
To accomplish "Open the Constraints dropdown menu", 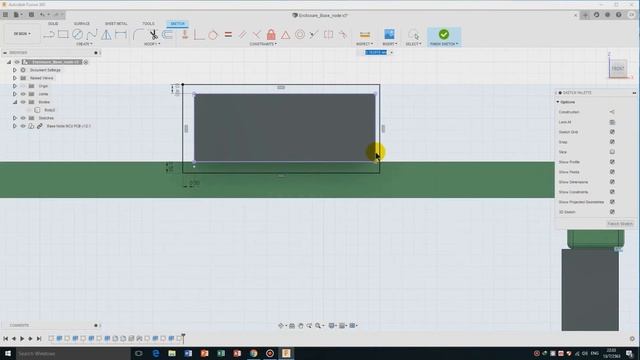I will [x=263, y=44].
